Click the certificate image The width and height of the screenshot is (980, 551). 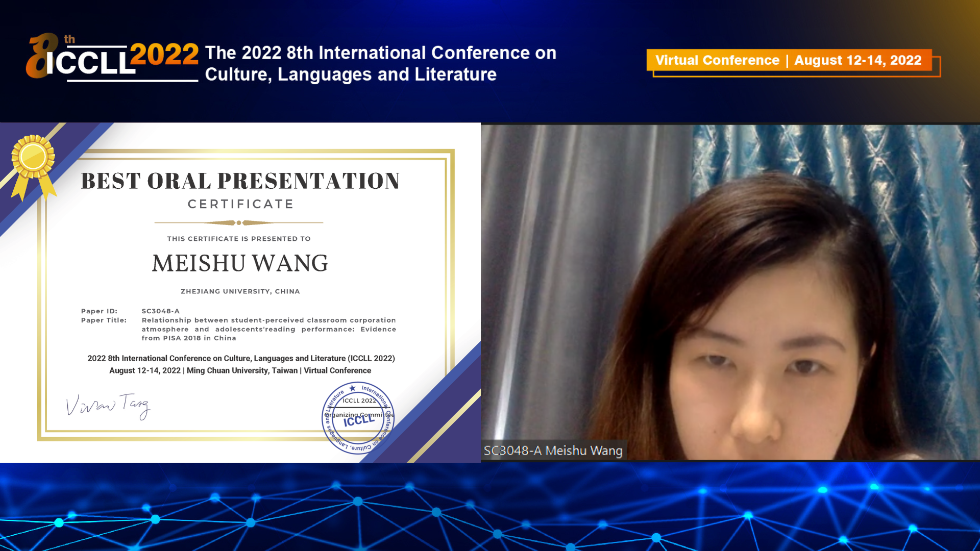pyautogui.click(x=240, y=292)
